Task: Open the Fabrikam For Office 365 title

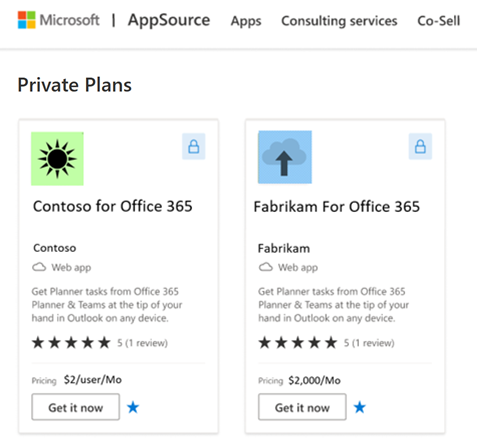Action: pyautogui.click(x=337, y=207)
